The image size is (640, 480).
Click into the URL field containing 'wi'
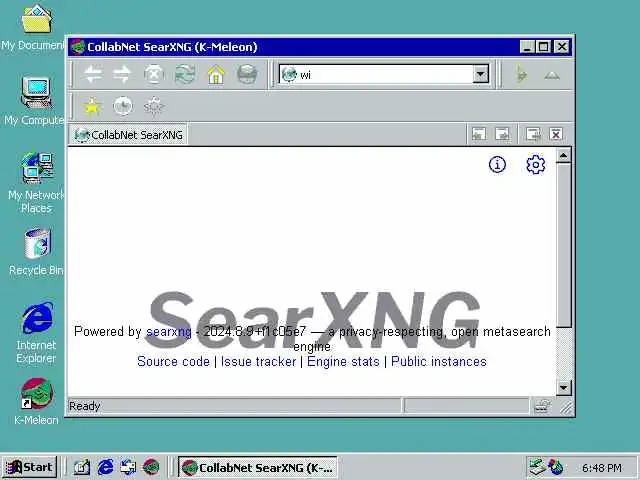(x=384, y=75)
